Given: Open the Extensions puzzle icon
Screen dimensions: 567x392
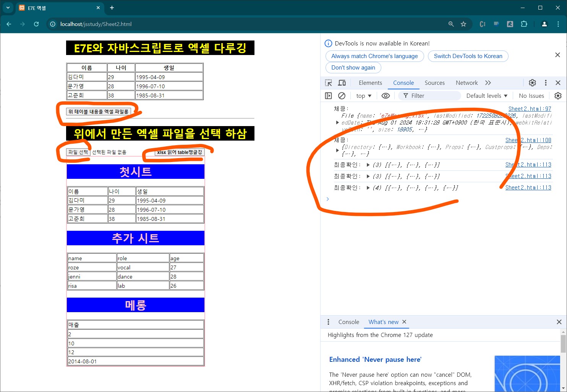Looking at the screenshot, I should coord(524,24).
